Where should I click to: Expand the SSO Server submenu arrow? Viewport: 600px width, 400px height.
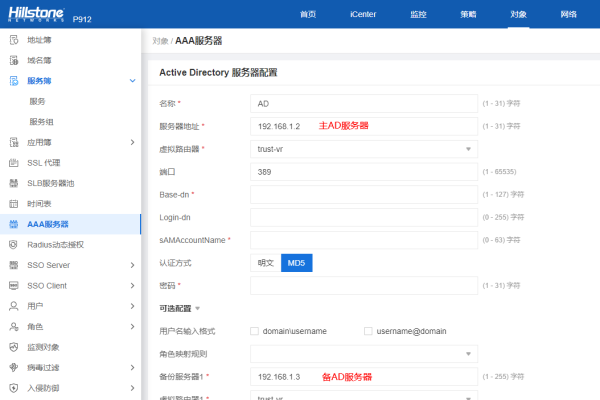[132, 265]
